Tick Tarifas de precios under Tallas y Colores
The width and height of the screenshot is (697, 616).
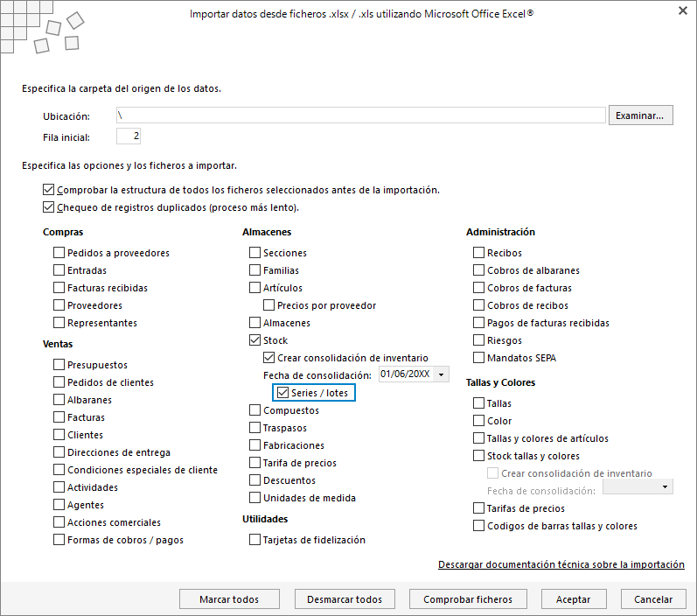(478, 507)
